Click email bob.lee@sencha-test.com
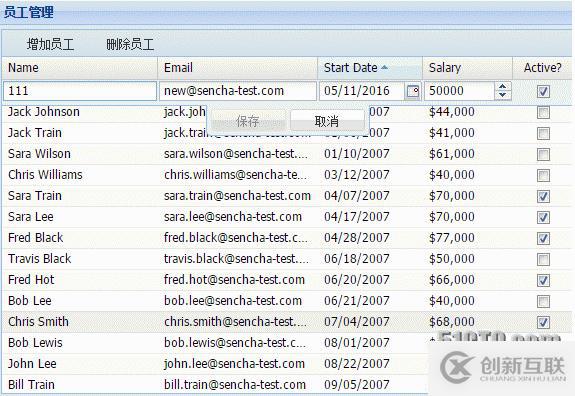The width and height of the screenshot is (575, 396). [233, 301]
